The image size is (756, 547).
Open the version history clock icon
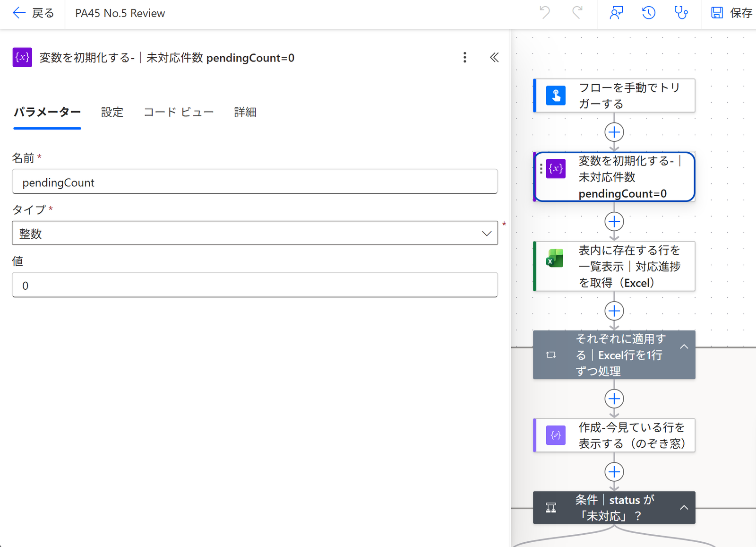pyautogui.click(x=648, y=13)
